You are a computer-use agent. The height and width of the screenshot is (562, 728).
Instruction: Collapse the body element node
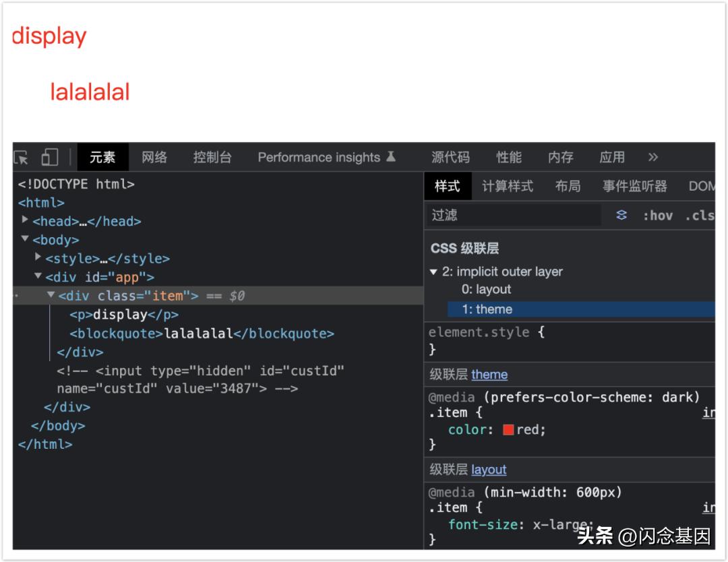coord(26,239)
